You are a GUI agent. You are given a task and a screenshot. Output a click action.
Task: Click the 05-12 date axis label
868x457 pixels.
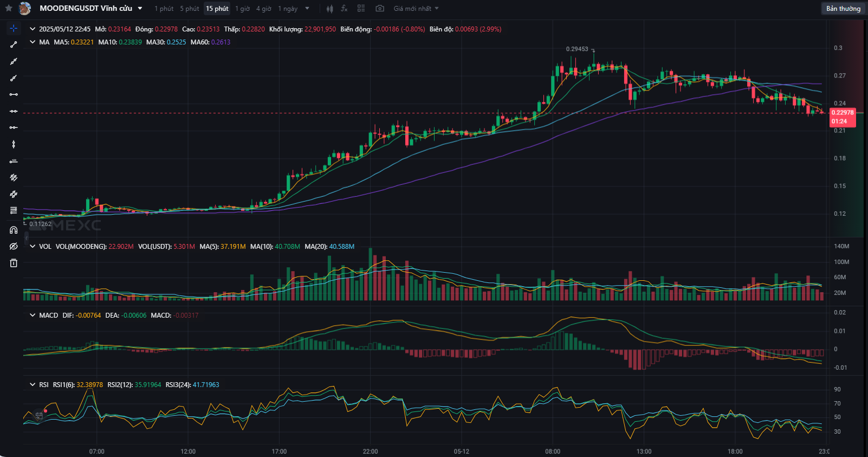pos(462,452)
